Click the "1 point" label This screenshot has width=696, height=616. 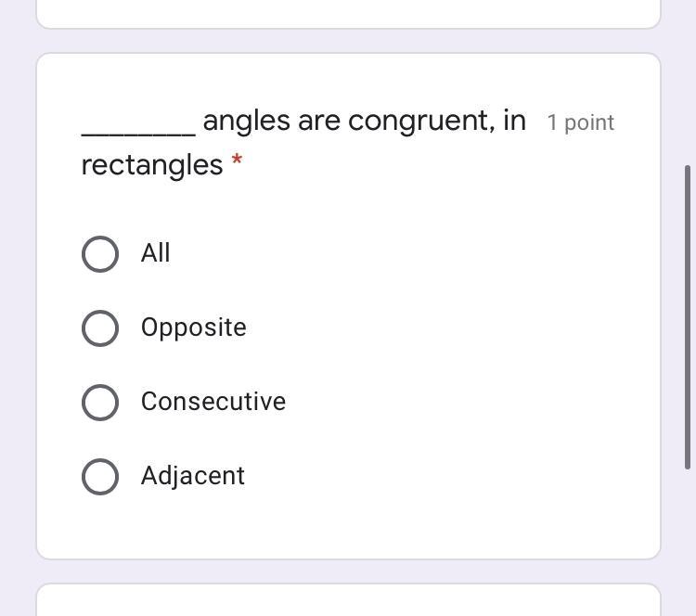[580, 122]
